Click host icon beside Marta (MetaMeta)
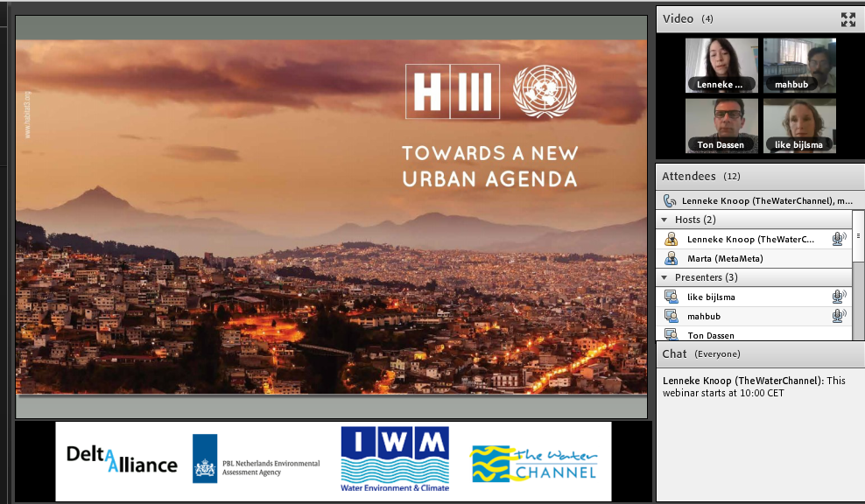865x504 pixels. point(671,259)
